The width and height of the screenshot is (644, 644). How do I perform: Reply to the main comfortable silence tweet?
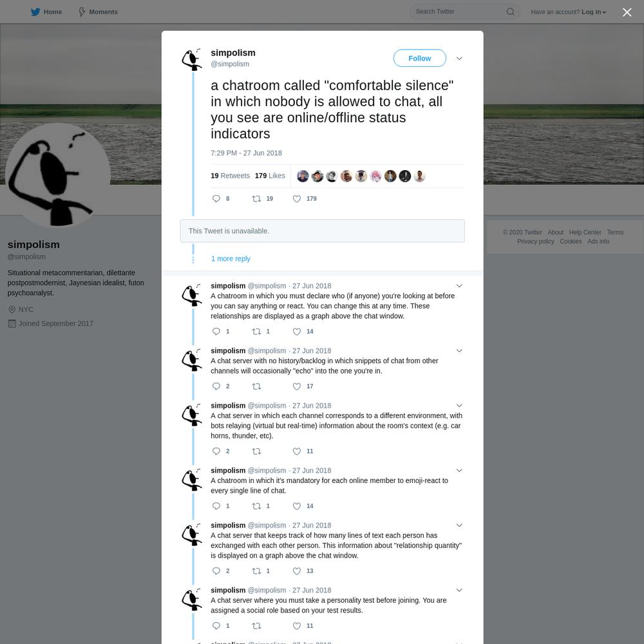[x=216, y=199]
